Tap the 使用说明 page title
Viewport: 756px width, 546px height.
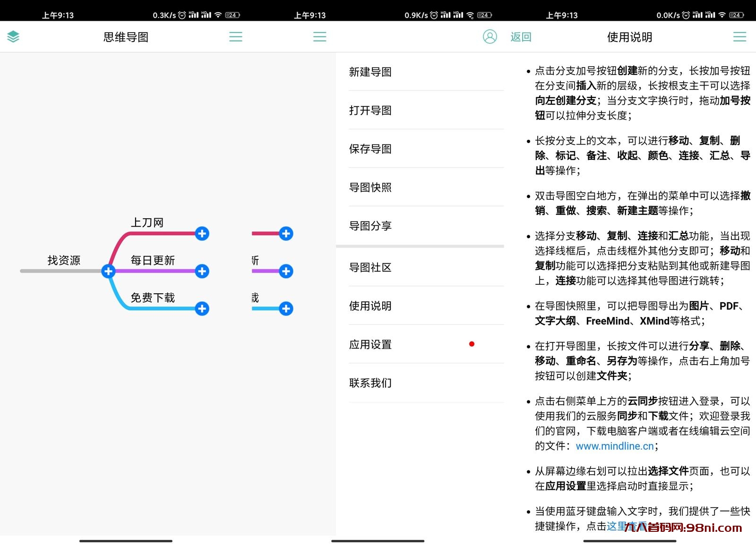(x=629, y=37)
